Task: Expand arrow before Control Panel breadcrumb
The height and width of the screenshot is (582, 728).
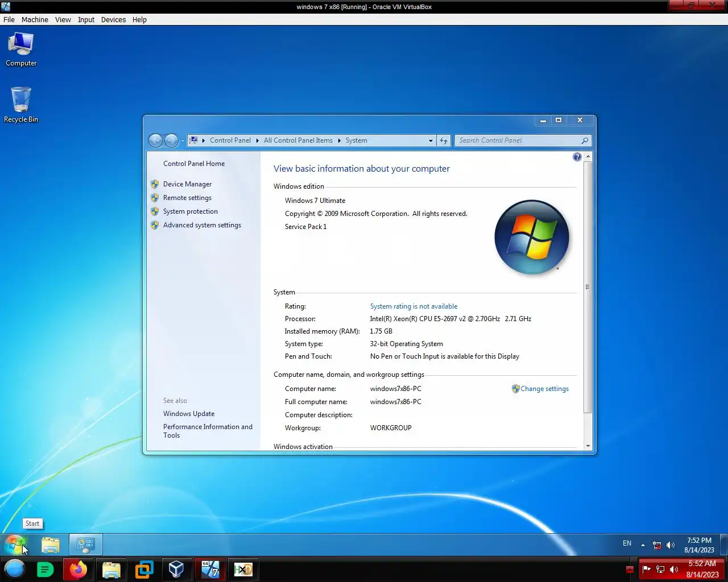Action: (x=204, y=140)
